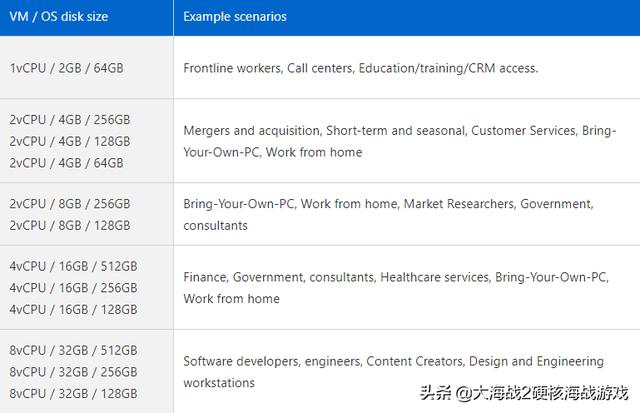This screenshot has width=640, height=413.
Task: Select the 2vCPU / 8GB / 256GB configuration
Action: tap(70, 204)
